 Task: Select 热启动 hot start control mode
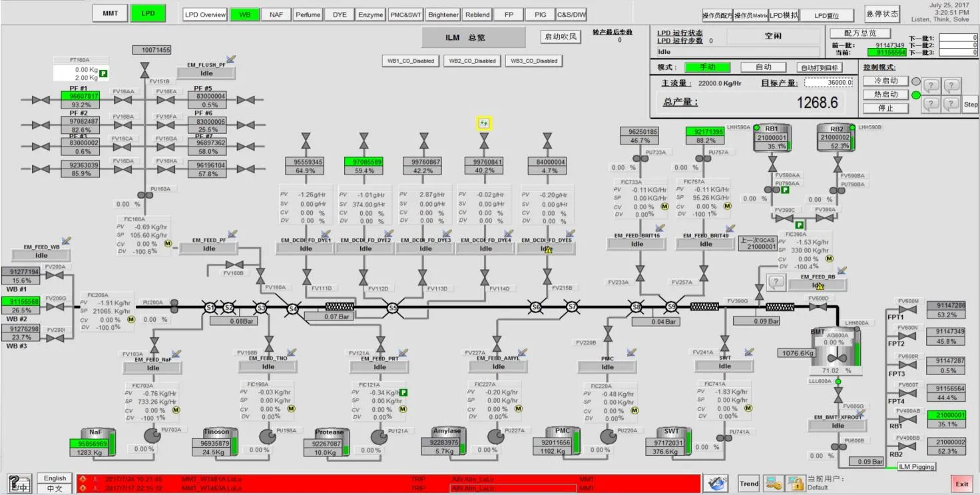click(885, 95)
